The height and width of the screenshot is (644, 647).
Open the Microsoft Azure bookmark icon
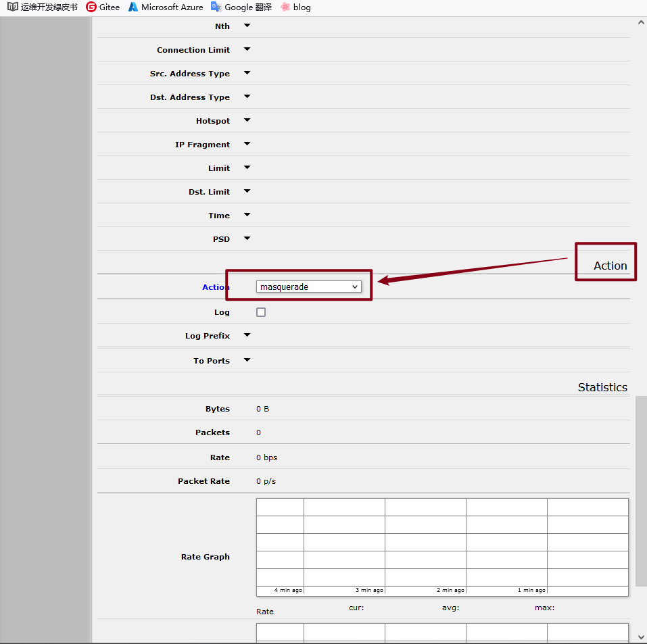click(x=133, y=7)
